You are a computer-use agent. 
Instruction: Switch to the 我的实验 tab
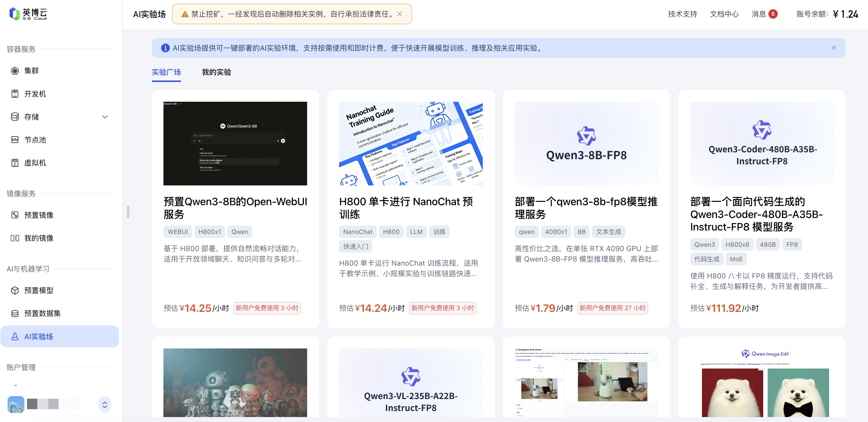[x=216, y=72]
